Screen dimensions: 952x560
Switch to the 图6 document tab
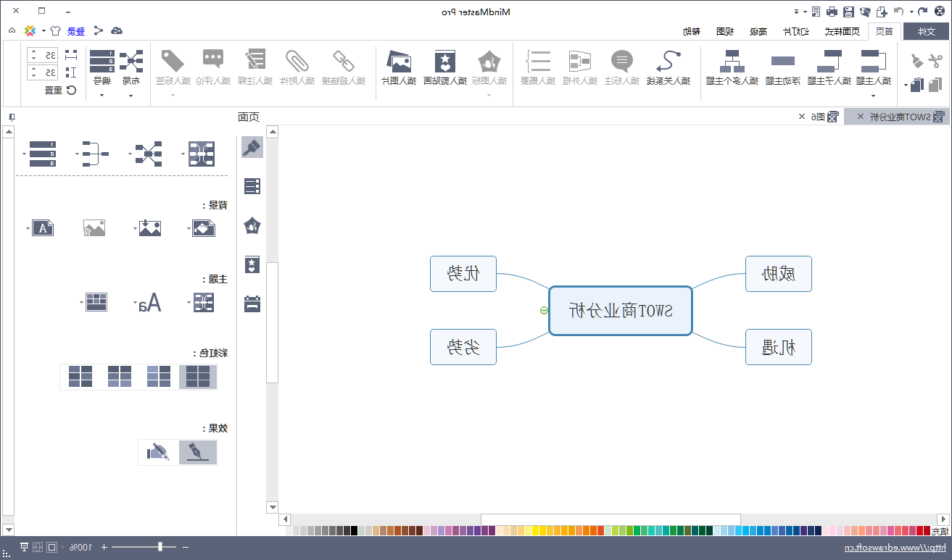coord(819,117)
